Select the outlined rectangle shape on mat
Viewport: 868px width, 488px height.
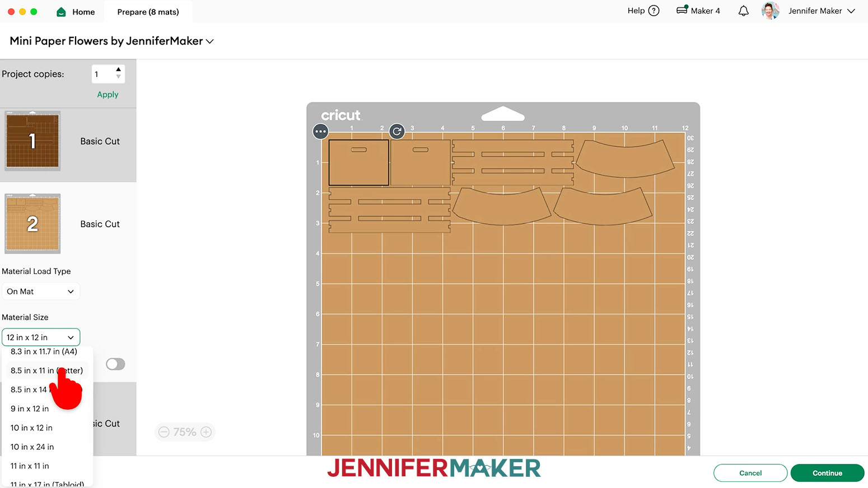point(359,163)
